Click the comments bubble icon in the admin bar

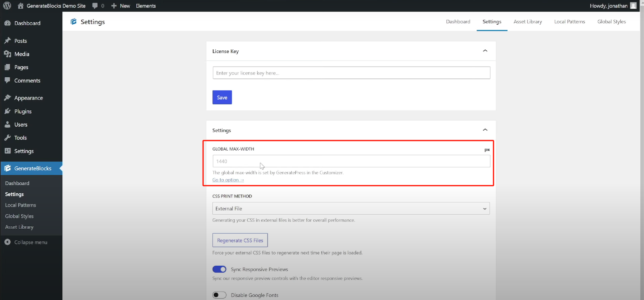pyautogui.click(x=95, y=6)
